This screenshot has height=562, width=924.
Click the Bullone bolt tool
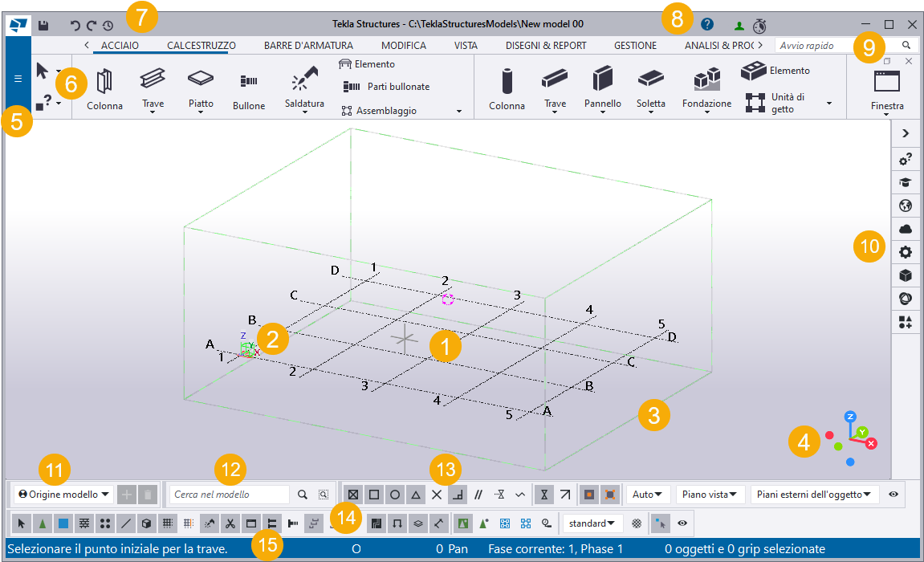tap(248, 89)
